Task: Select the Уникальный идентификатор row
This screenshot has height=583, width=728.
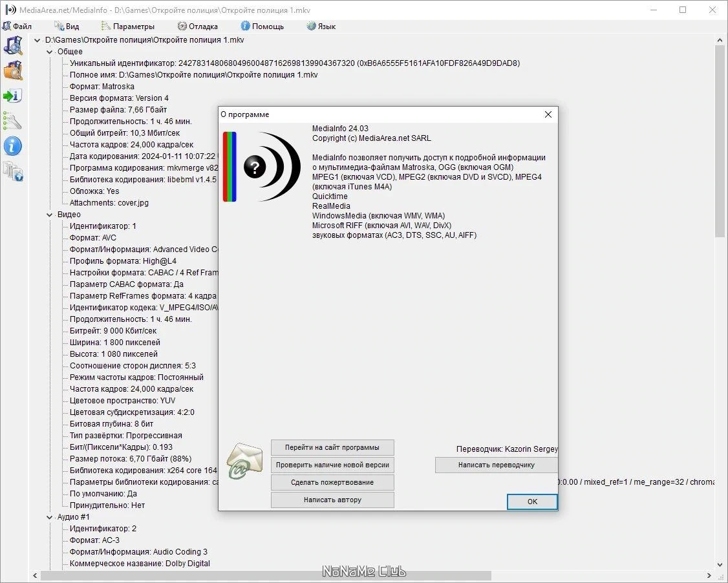Action: 295,63
